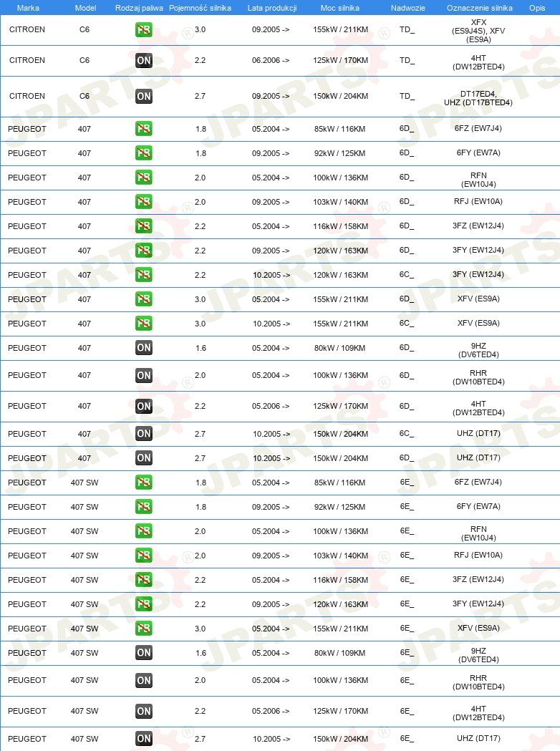Screen dimensions: 560x751
Task: Click petrol icon in 407 SW 92kW / 125KM row
Action: (x=144, y=507)
